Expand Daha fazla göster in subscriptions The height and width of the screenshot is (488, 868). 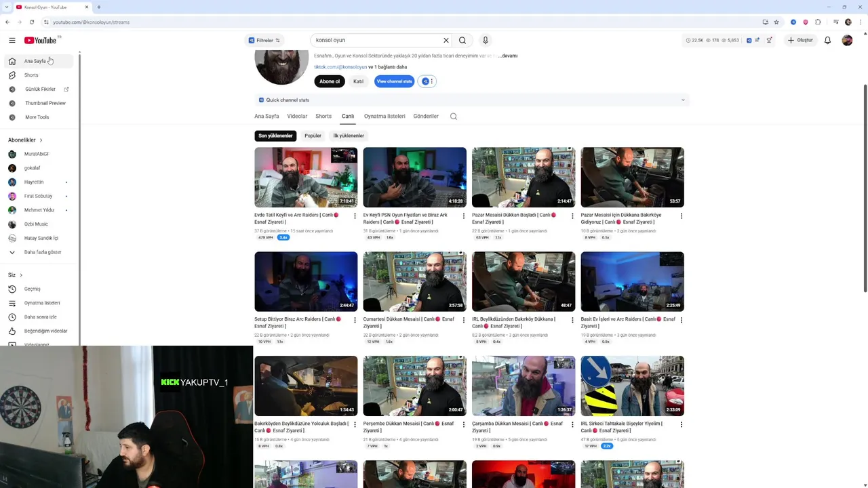click(x=40, y=252)
